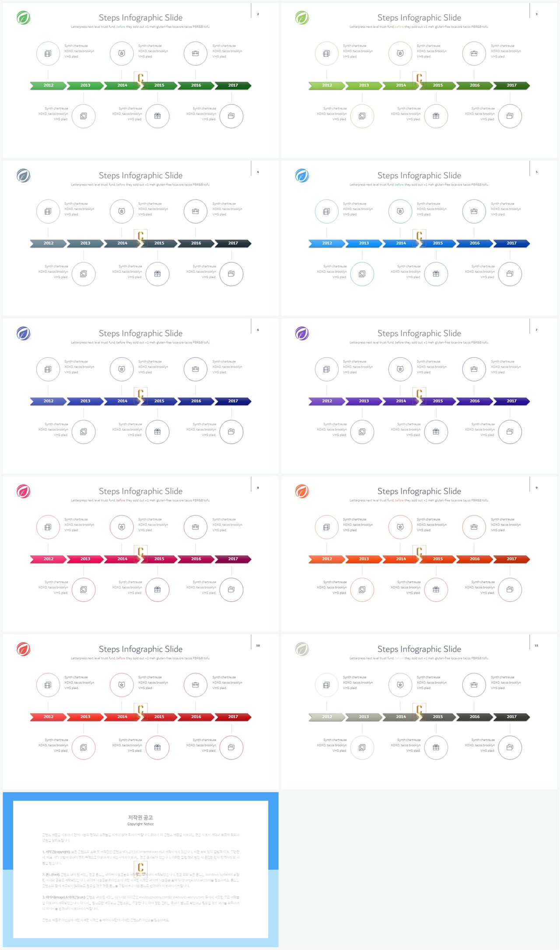Select the 2013 arrow on red timeline
Viewport: 560px width, 950px height.
(85, 717)
